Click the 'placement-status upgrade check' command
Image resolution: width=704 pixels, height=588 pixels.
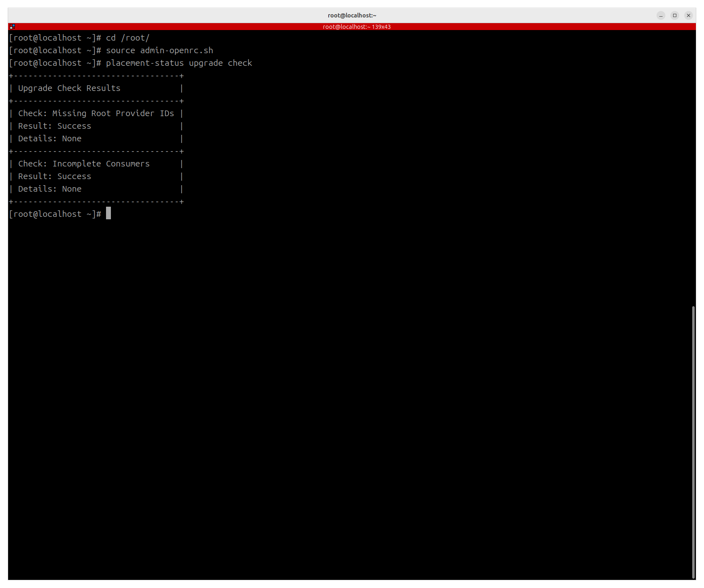point(179,63)
